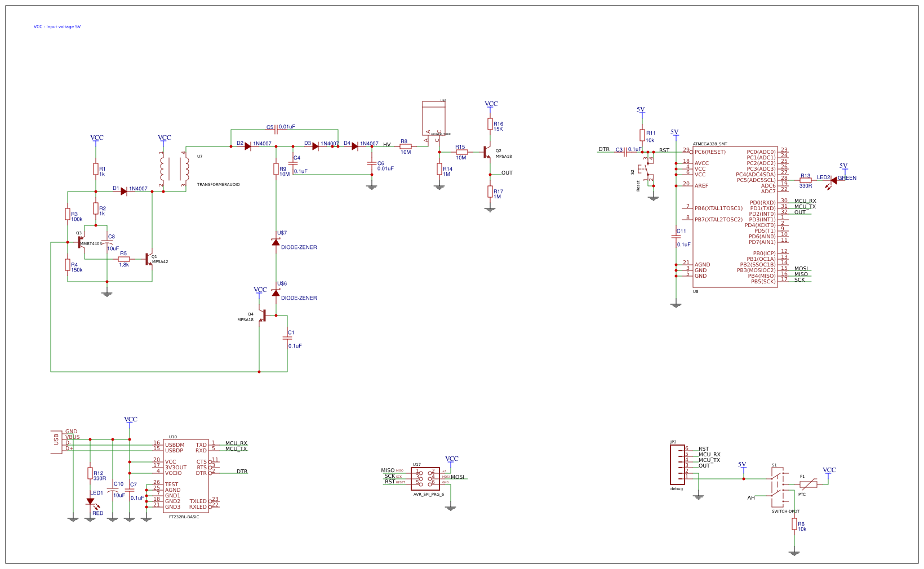The height and width of the screenshot is (569, 924).
Task: Select the FT232RL-BASIC part name
Action: point(184,517)
